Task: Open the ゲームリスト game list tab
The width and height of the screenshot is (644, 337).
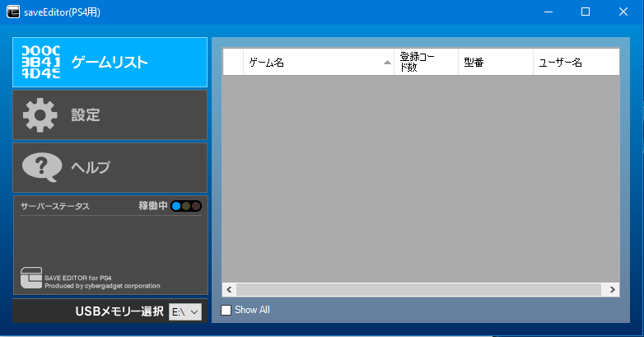Action: [110, 62]
